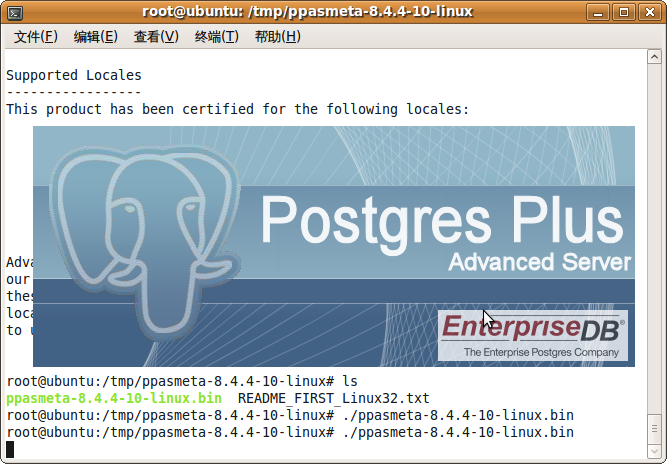Image resolution: width=667 pixels, height=464 pixels.
Task: Click 'This product has been certified' line
Action: [x=238, y=109]
